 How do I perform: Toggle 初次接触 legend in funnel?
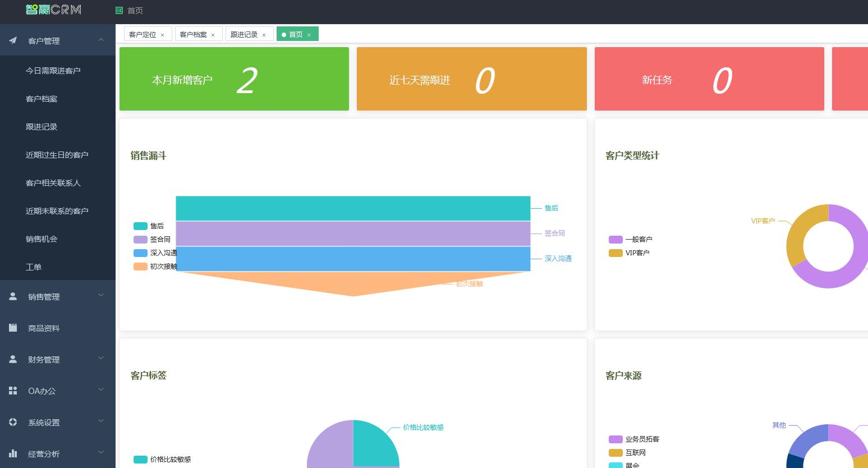tap(155, 267)
